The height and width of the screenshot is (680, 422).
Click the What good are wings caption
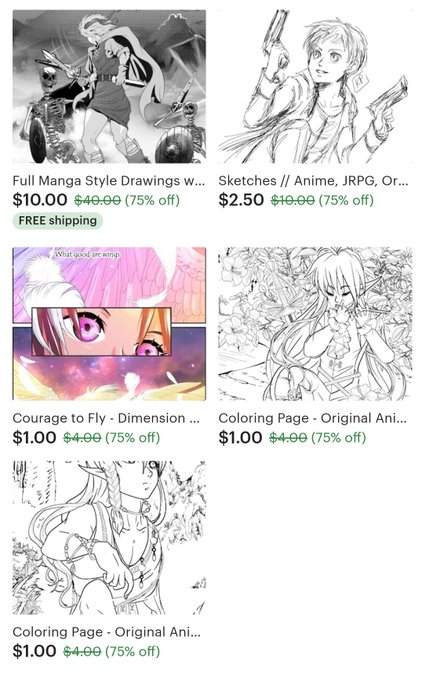click(x=87, y=255)
